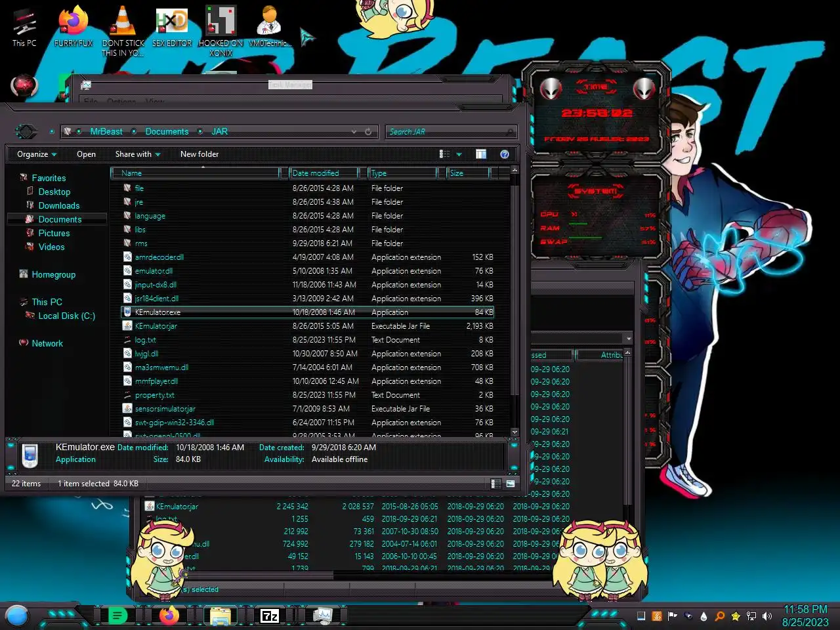Open the green notes app on taskbar

pyautogui.click(x=117, y=616)
